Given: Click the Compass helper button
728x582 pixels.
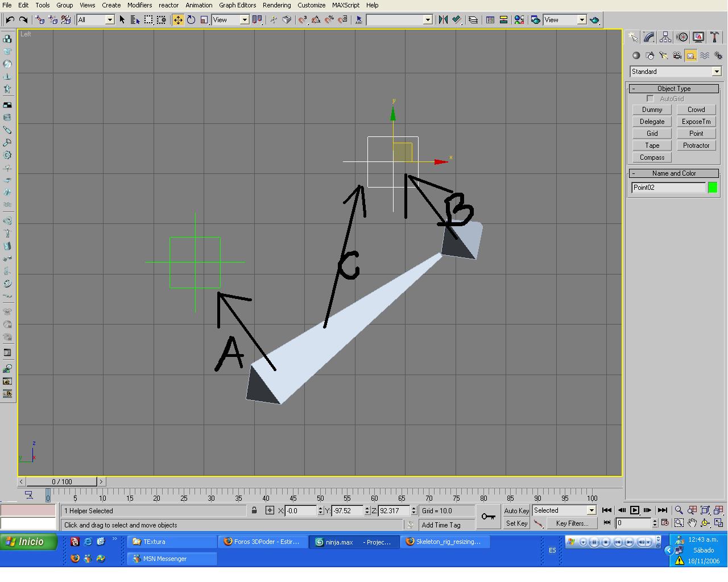Looking at the screenshot, I should tap(652, 157).
